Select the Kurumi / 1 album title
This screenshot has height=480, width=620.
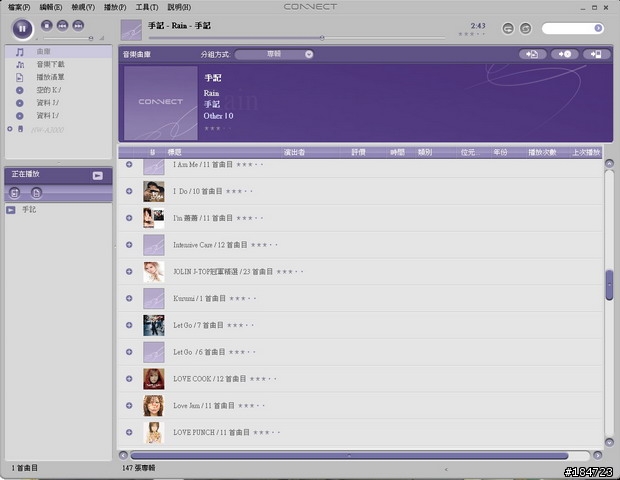point(199,298)
